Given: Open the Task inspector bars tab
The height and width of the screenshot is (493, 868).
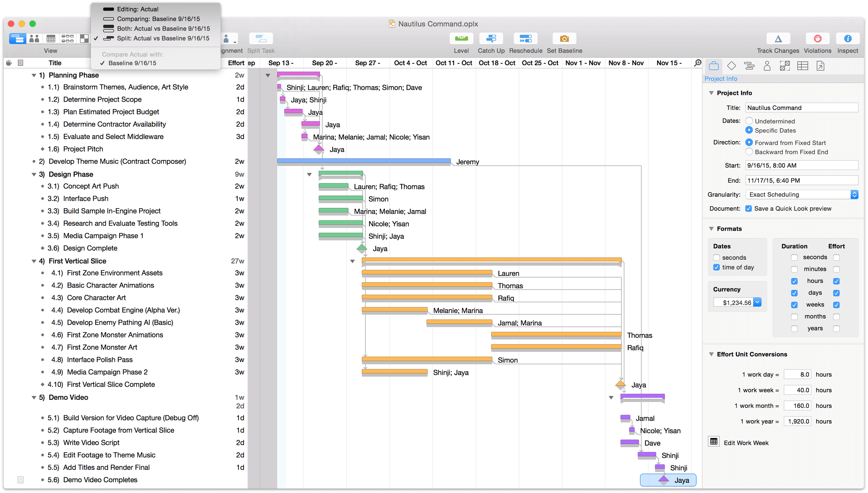Looking at the screenshot, I should click(x=749, y=66).
